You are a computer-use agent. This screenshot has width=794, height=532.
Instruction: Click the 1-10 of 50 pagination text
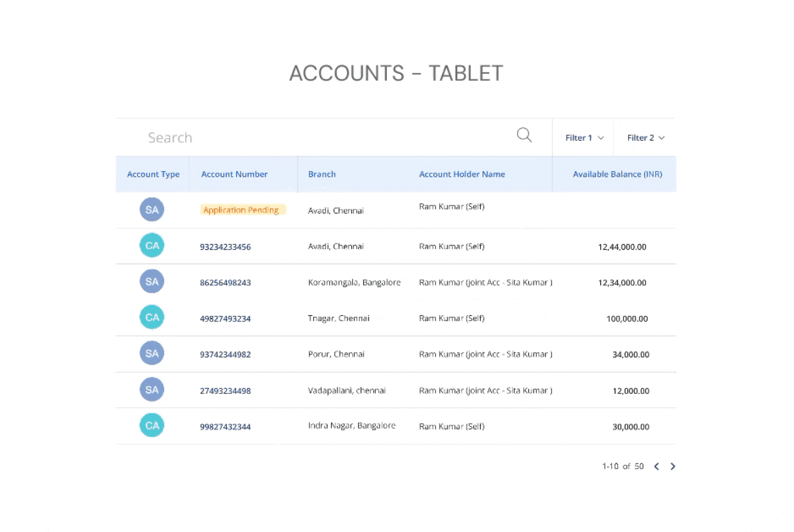click(623, 467)
